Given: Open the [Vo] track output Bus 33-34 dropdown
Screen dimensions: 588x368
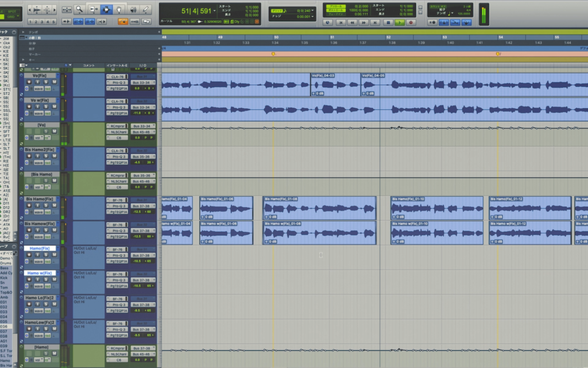Looking at the screenshot, I should click(142, 126).
